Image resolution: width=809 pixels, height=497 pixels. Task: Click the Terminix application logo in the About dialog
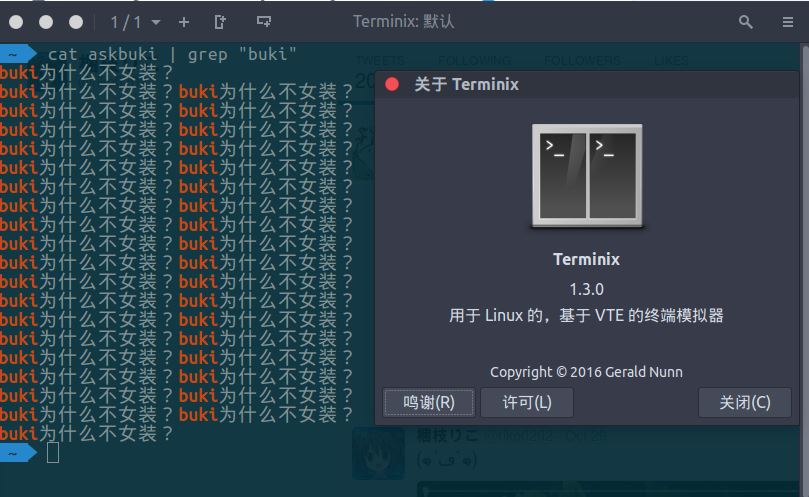[x=587, y=175]
